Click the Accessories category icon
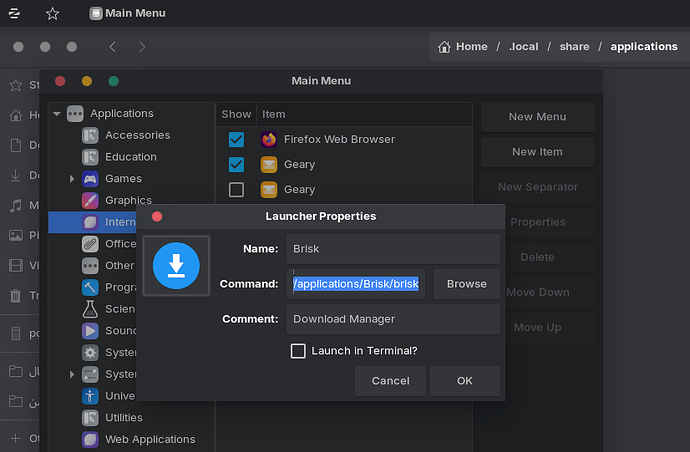Image resolution: width=690 pixels, height=452 pixels. [x=90, y=135]
